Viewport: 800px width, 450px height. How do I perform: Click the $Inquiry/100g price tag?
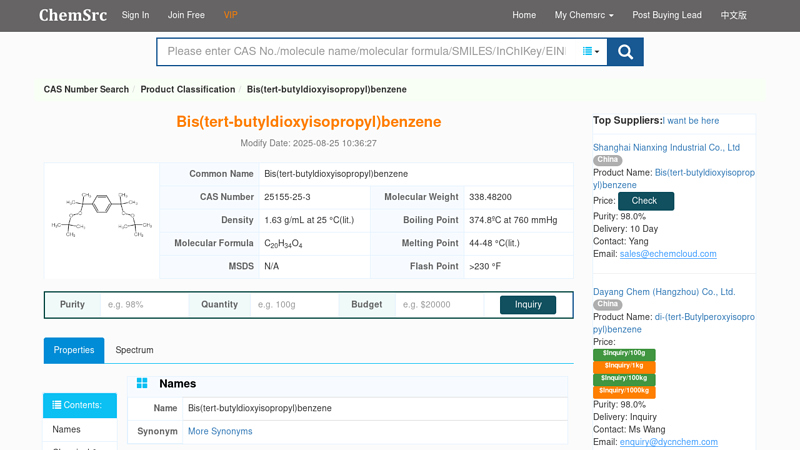coord(624,354)
